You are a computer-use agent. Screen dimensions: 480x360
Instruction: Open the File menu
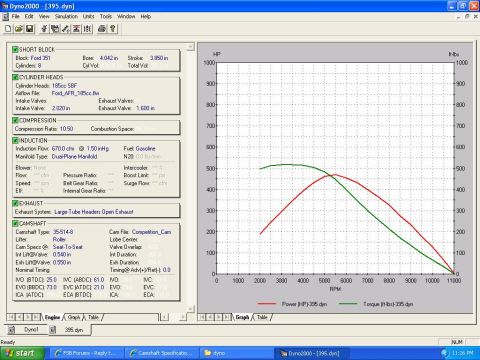tap(16, 16)
